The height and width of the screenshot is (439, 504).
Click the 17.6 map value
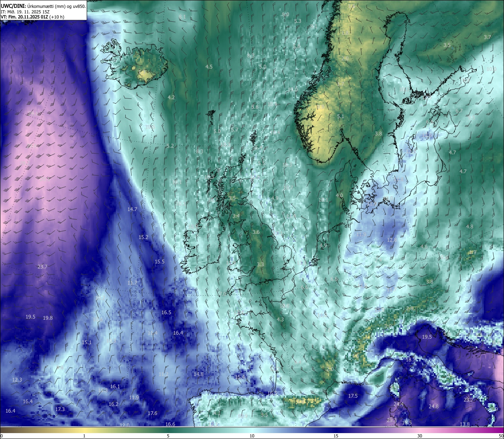tap(152, 413)
